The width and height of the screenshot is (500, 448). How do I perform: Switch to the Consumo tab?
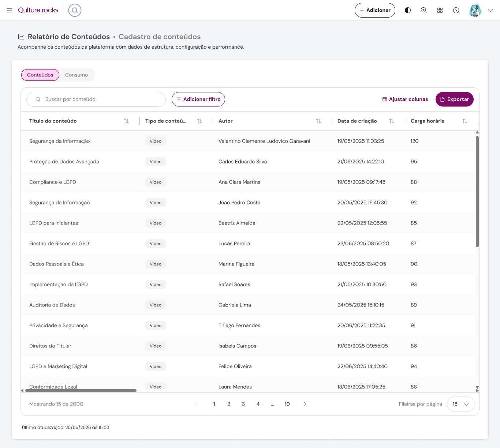pyautogui.click(x=77, y=75)
